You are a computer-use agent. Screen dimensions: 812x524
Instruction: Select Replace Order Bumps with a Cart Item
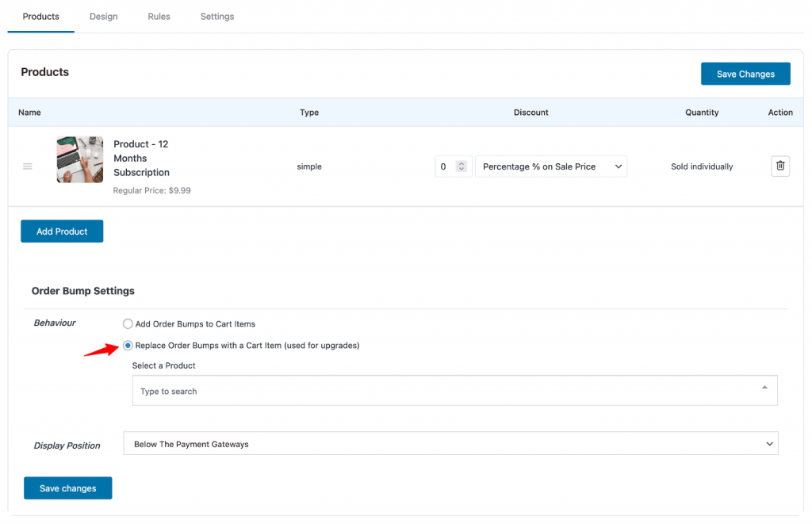point(128,346)
